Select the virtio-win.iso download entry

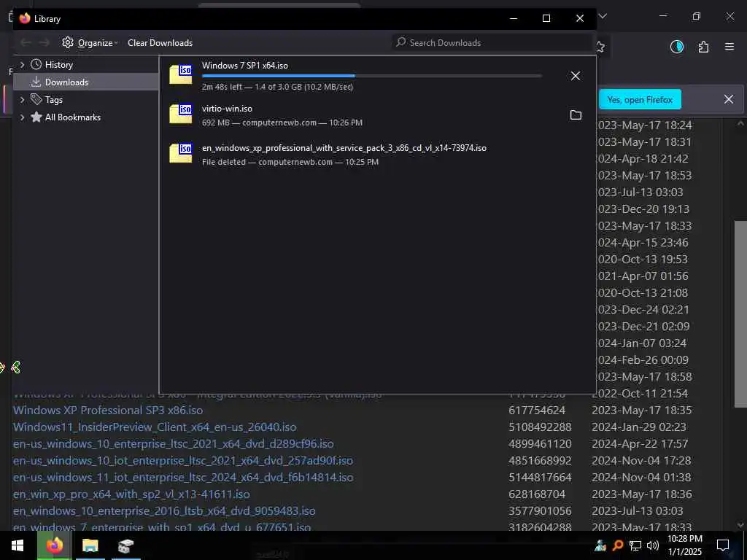377,114
